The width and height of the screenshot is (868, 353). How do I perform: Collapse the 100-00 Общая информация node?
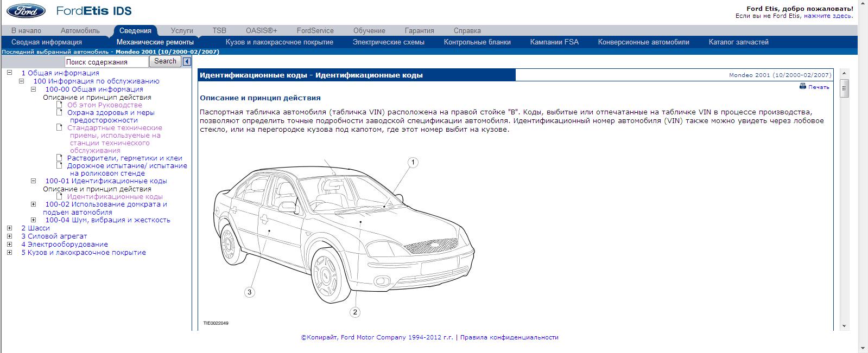click(x=33, y=89)
